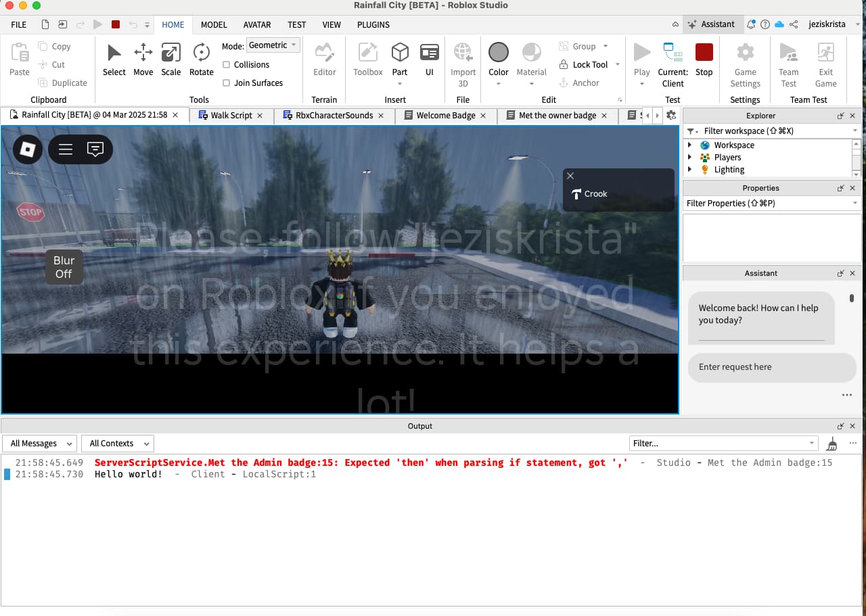Screen dimensions: 866x616
Task: Stop the running playtest
Action: 704,61
